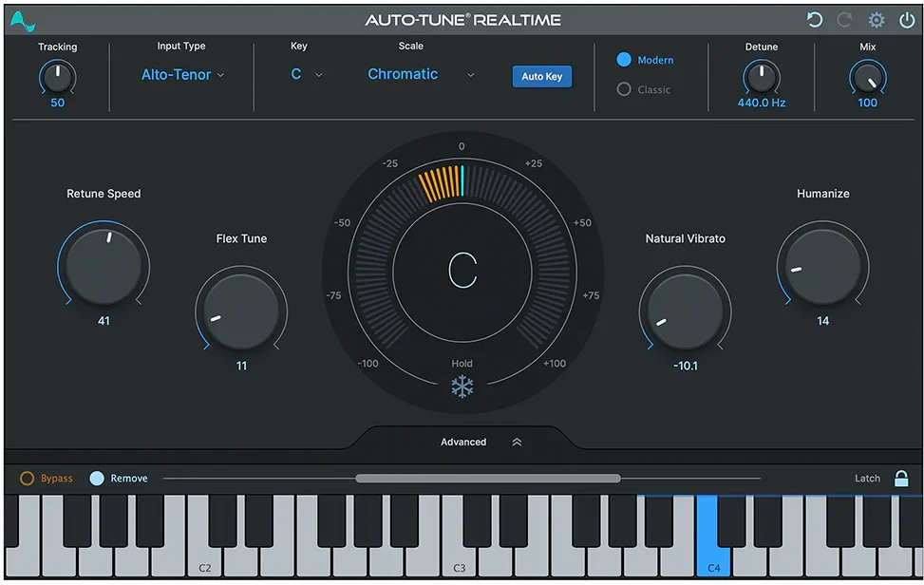Toggle the Remove option
The width and height of the screenshot is (924, 585).
[x=97, y=479]
